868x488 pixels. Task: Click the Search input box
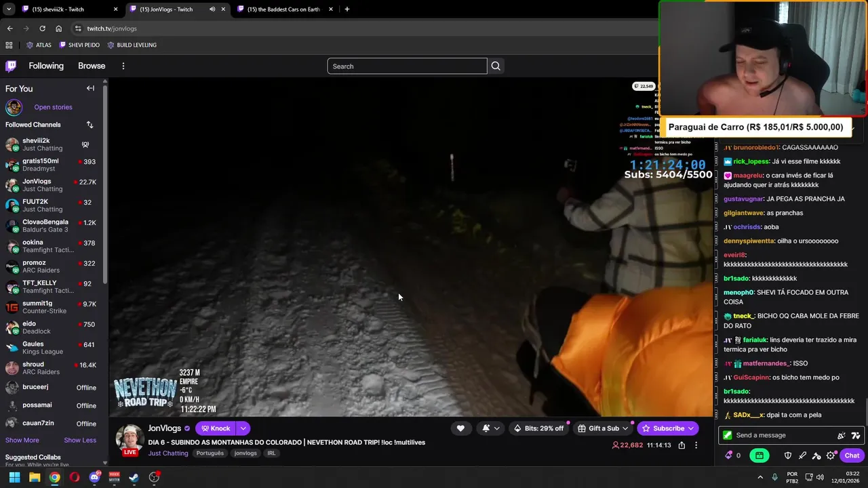coord(407,66)
